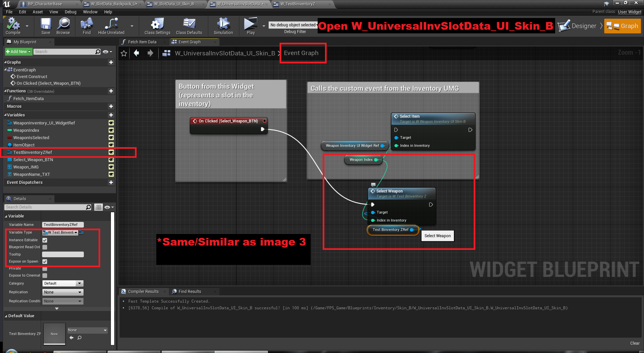Click the Browse toolbar icon

click(63, 26)
